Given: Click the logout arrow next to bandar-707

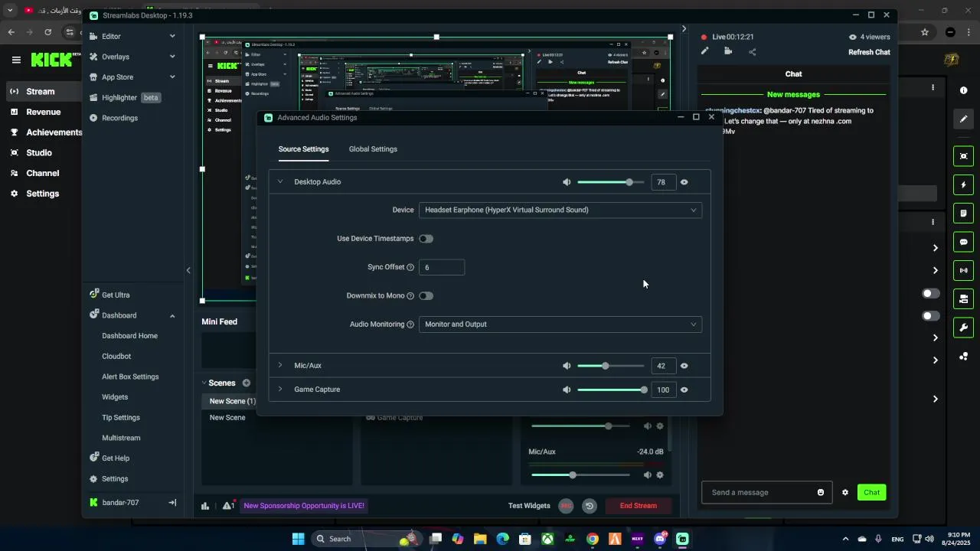Looking at the screenshot, I should (172, 503).
